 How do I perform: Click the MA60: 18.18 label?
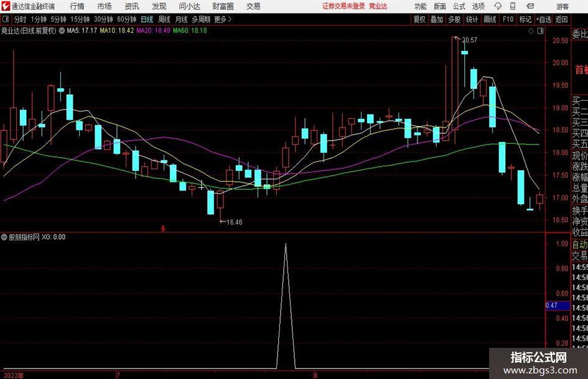[190, 30]
